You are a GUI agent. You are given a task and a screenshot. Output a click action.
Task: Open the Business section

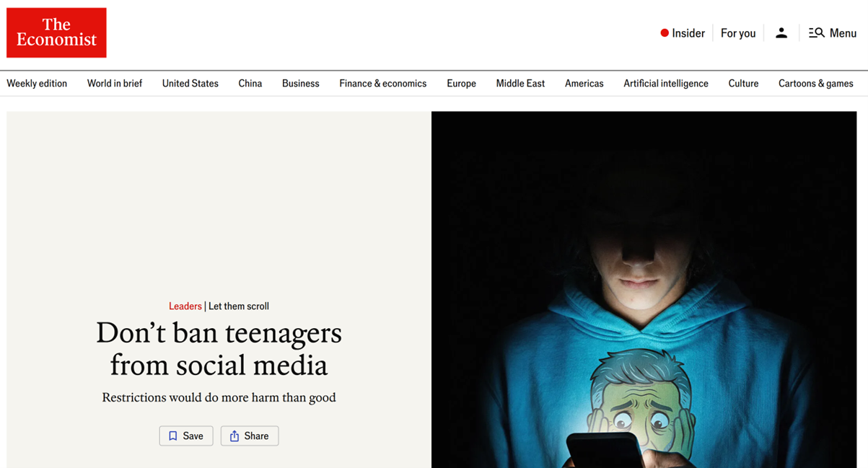click(301, 84)
